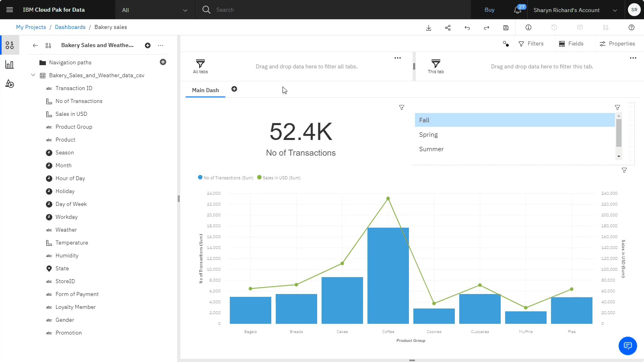Add a source with plus beside Bakery Sales
The height and width of the screenshot is (362, 644).
(148, 45)
